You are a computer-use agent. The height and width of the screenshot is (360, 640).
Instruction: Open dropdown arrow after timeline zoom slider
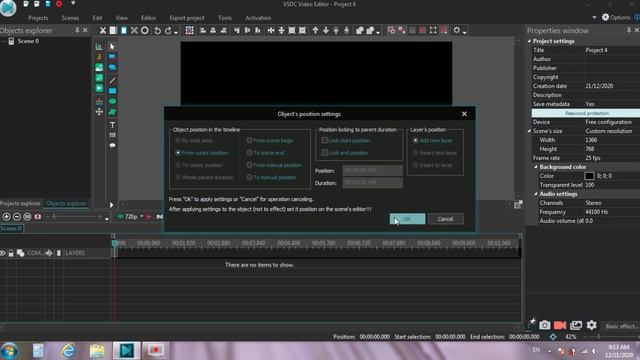click(107, 219)
